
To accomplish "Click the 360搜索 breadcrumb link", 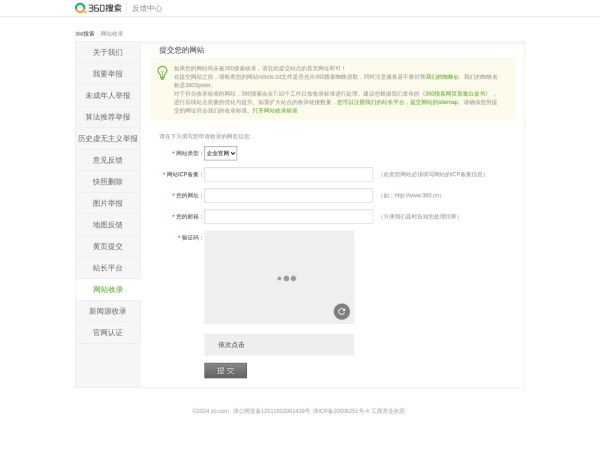I will (85, 33).
